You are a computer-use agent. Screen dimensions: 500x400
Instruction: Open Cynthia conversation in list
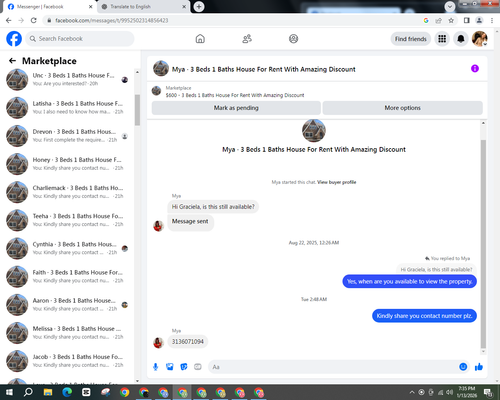pyautogui.click(x=67, y=248)
